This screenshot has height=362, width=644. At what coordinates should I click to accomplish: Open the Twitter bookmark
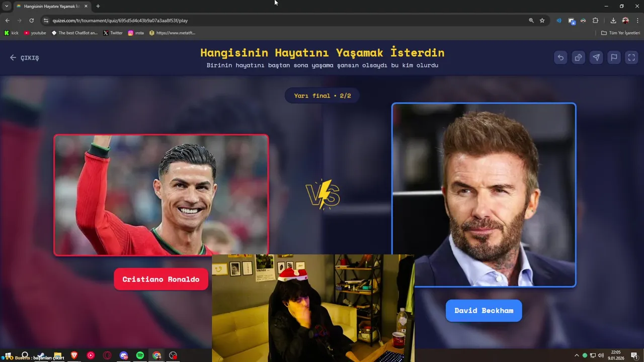(x=113, y=33)
